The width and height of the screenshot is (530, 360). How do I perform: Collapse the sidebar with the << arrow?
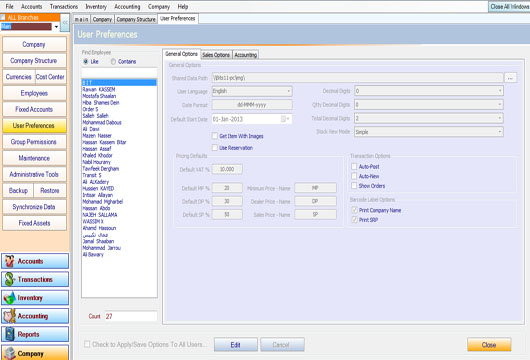coord(65,23)
